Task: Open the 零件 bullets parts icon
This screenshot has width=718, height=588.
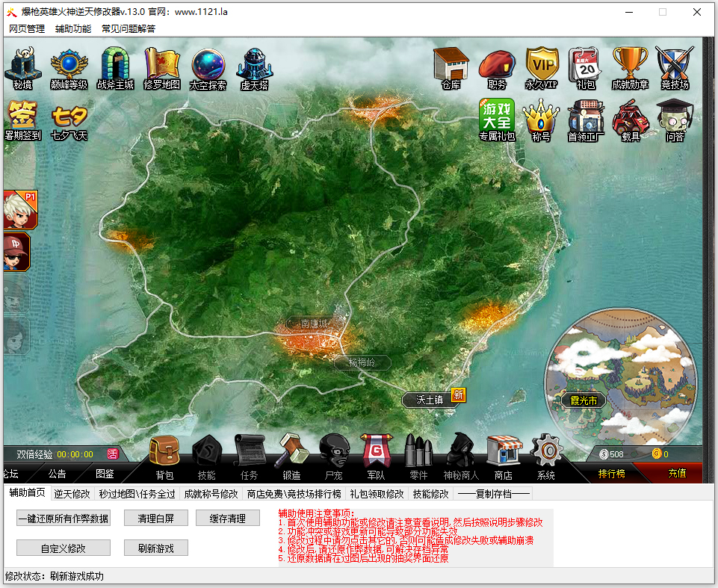Action: pos(418,457)
